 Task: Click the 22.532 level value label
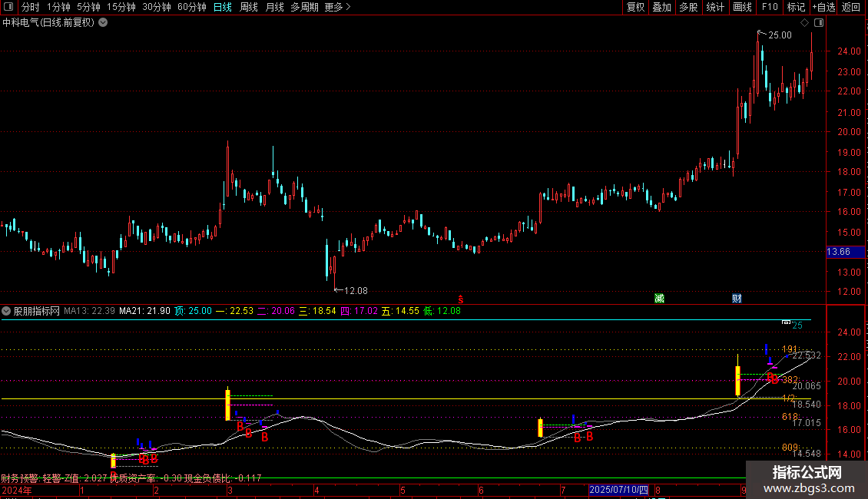point(807,355)
